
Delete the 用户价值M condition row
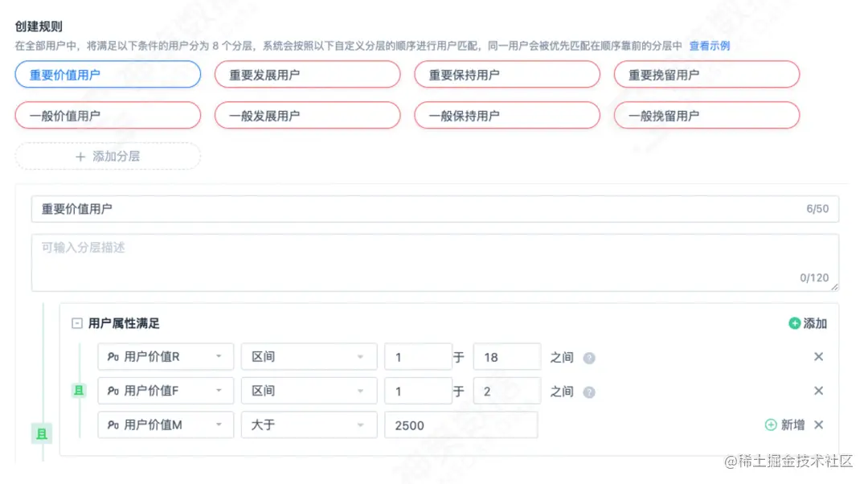pos(818,425)
